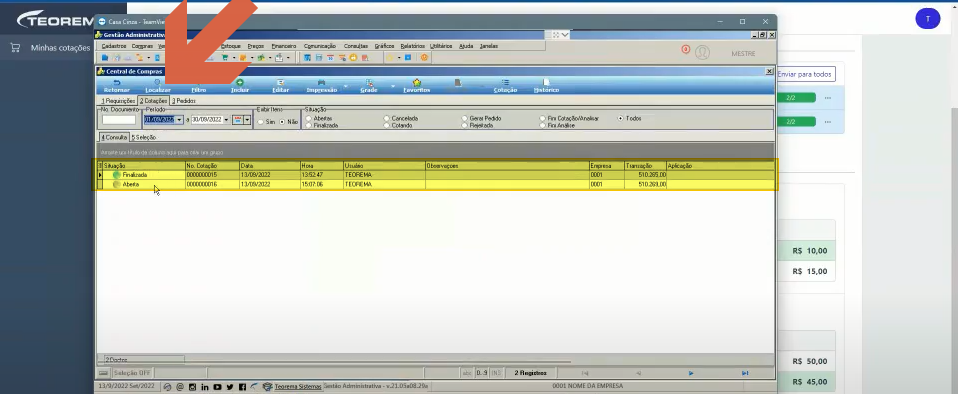
Task: Click the Twitter icon in status bar
Action: tap(230, 387)
